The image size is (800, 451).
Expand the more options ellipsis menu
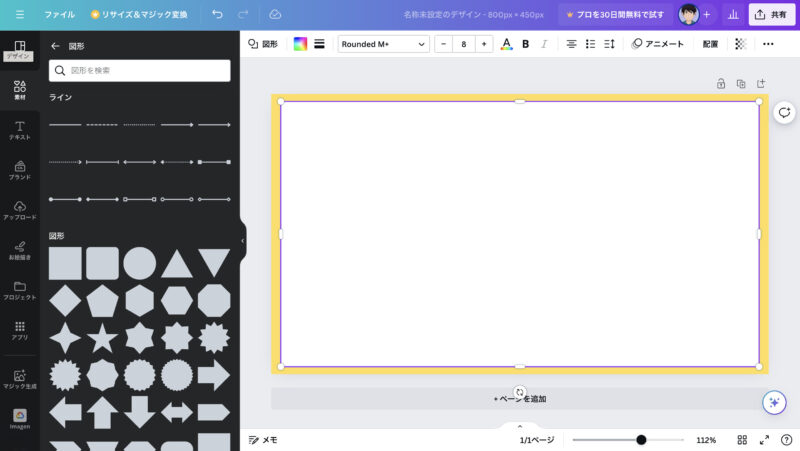click(768, 44)
